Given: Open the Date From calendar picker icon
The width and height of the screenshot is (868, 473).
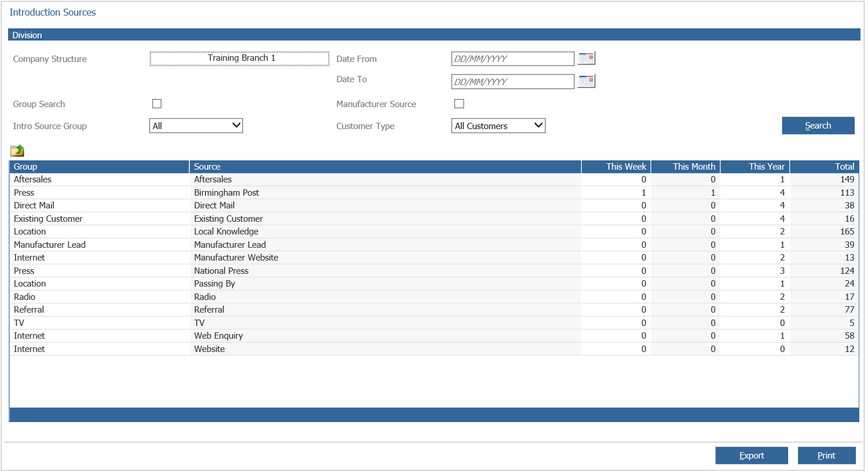Looking at the screenshot, I should [x=586, y=58].
